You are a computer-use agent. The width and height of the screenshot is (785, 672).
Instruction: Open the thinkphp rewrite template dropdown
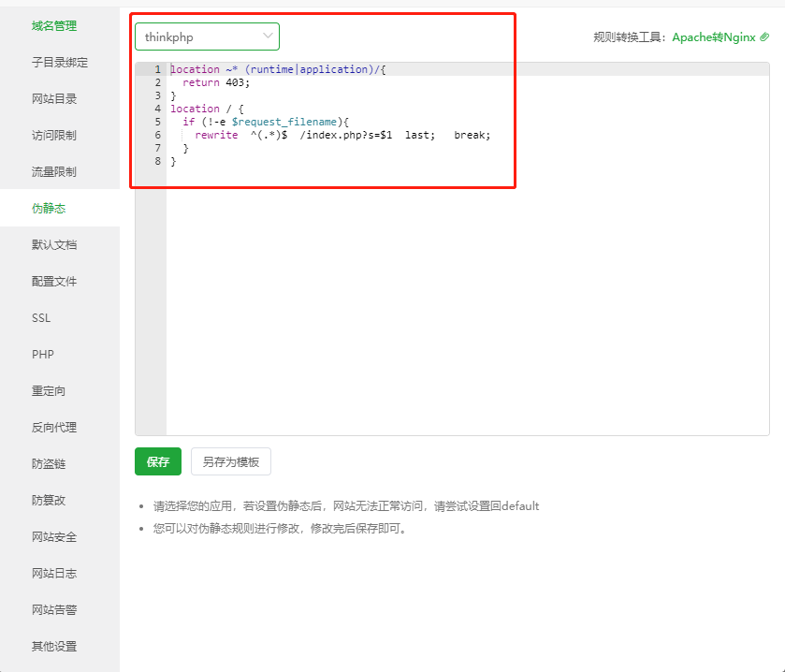207,37
